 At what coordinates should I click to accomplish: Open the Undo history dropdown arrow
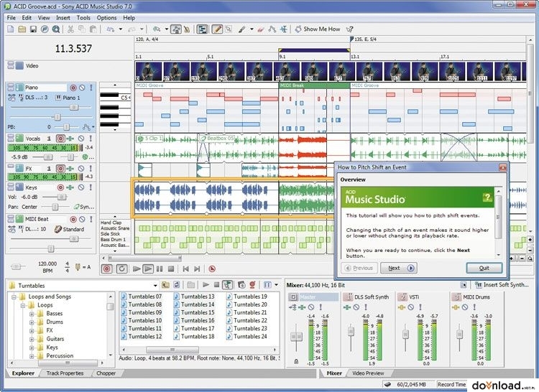(121, 29)
